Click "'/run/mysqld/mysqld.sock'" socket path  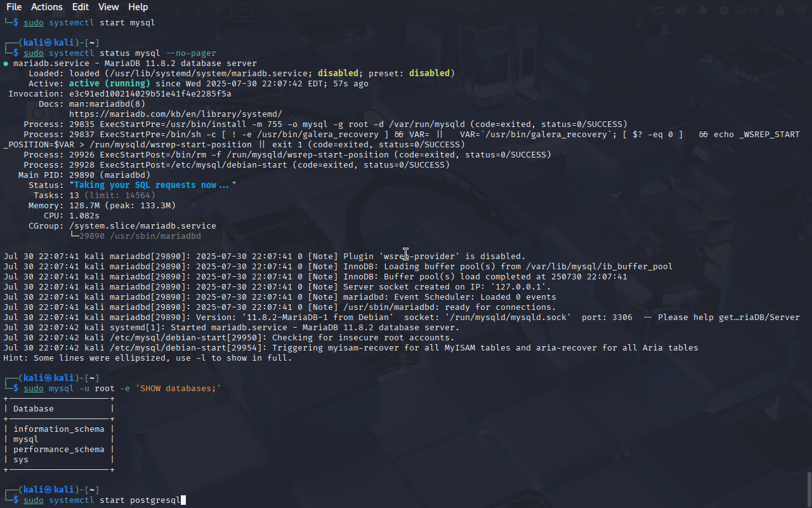[508, 317]
